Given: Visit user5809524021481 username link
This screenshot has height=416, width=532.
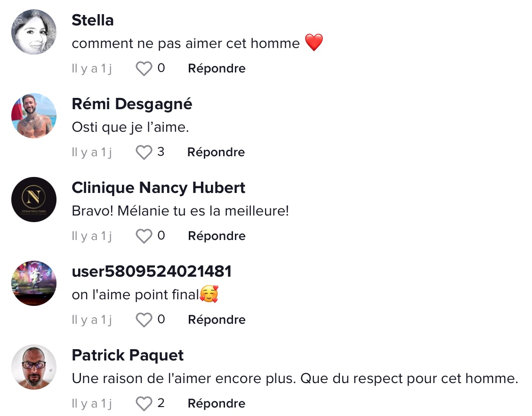Looking at the screenshot, I should click(152, 272).
